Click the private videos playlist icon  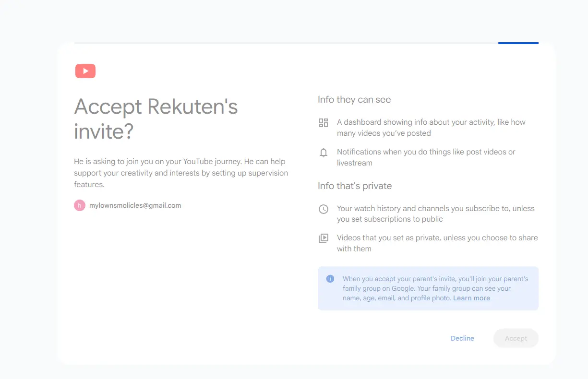(x=324, y=238)
